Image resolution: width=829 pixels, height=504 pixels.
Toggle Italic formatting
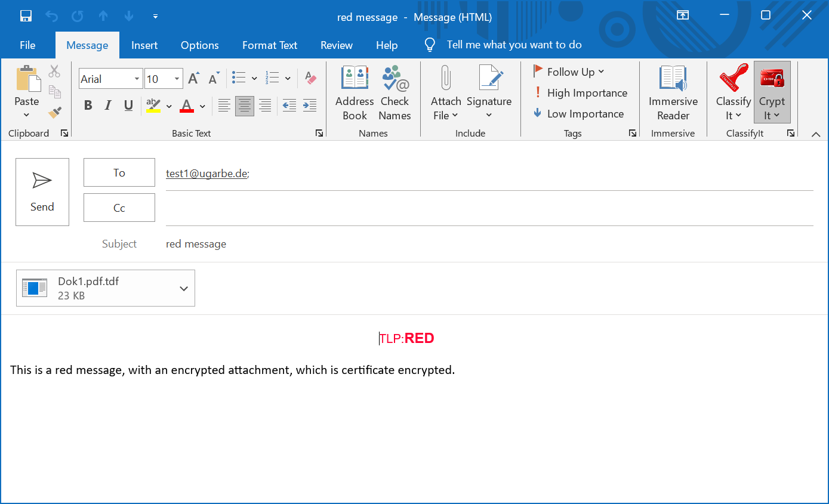pos(108,106)
